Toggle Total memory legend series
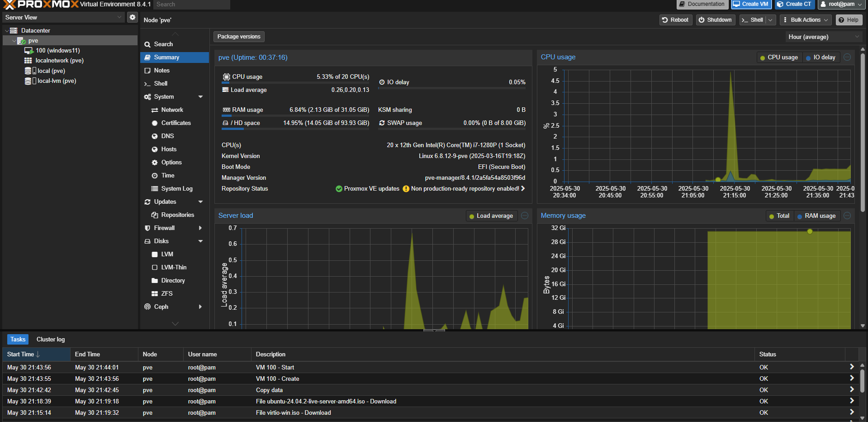The height and width of the screenshot is (422, 868). click(x=779, y=216)
